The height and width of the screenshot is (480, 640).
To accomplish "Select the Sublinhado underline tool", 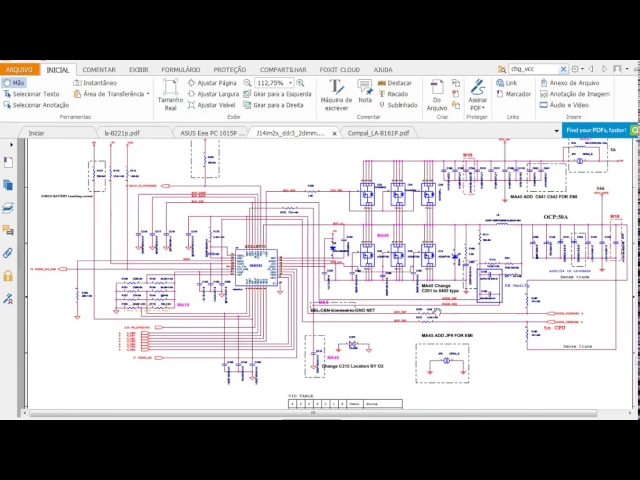I will [x=398, y=105].
